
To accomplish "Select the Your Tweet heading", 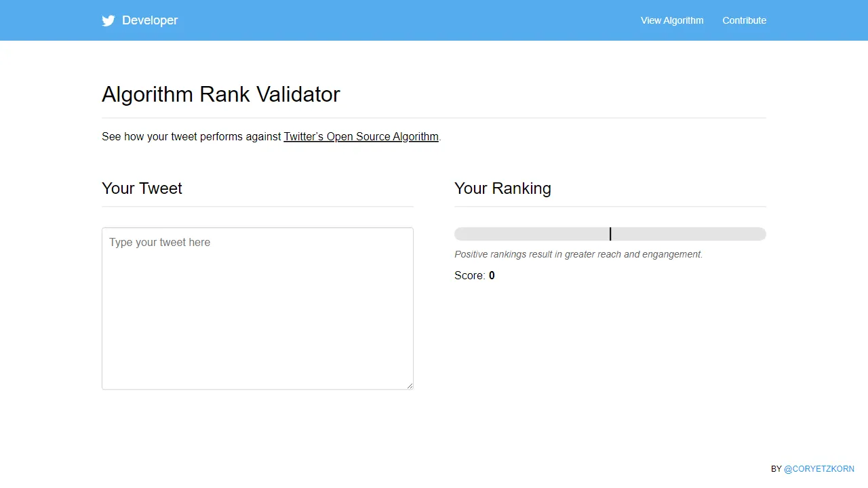I will coord(142,188).
